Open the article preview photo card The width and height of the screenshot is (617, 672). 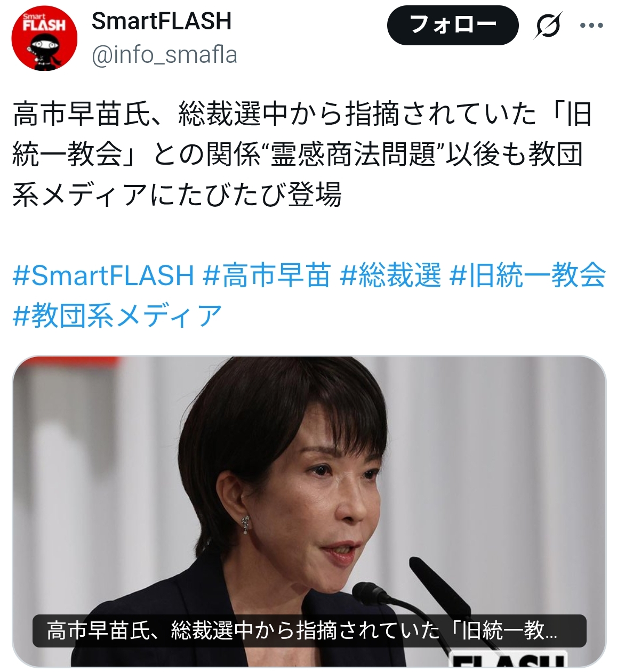[x=309, y=512]
